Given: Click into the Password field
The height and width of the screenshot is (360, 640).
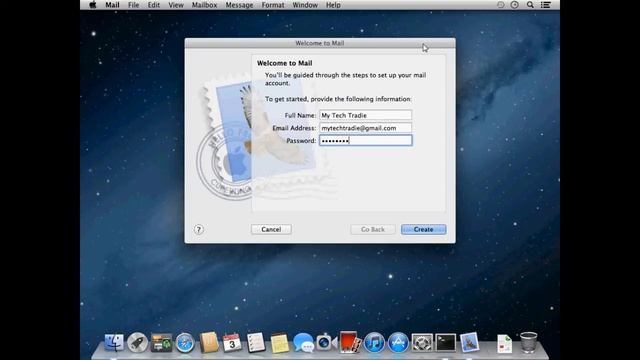Looking at the screenshot, I should coord(365,140).
